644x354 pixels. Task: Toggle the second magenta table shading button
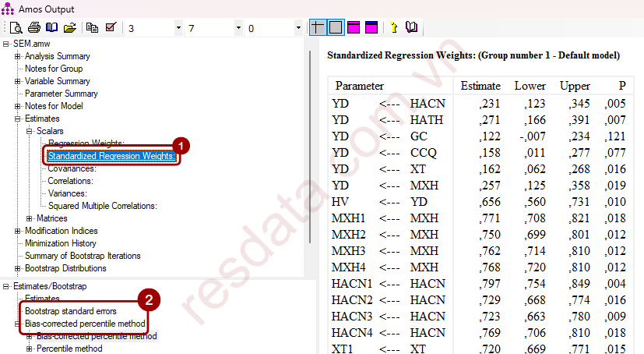tap(371, 28)
